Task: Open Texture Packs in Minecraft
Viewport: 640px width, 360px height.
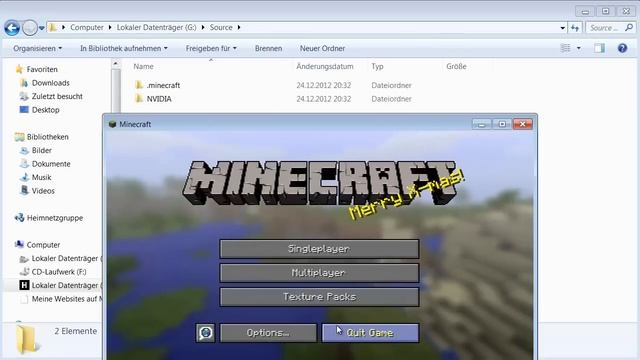Action: pos(319,297)
